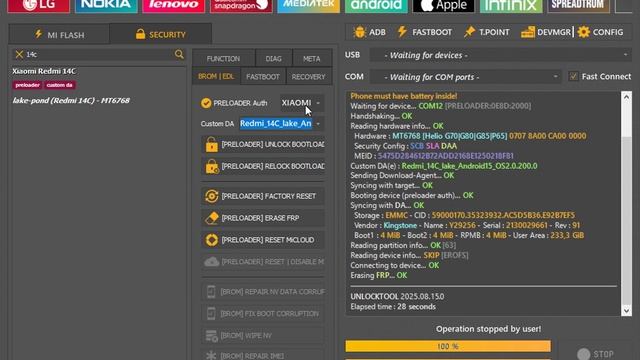Click the Operation stopped by user! status
This screenshot has height=360, width=640.
(489, 329)
